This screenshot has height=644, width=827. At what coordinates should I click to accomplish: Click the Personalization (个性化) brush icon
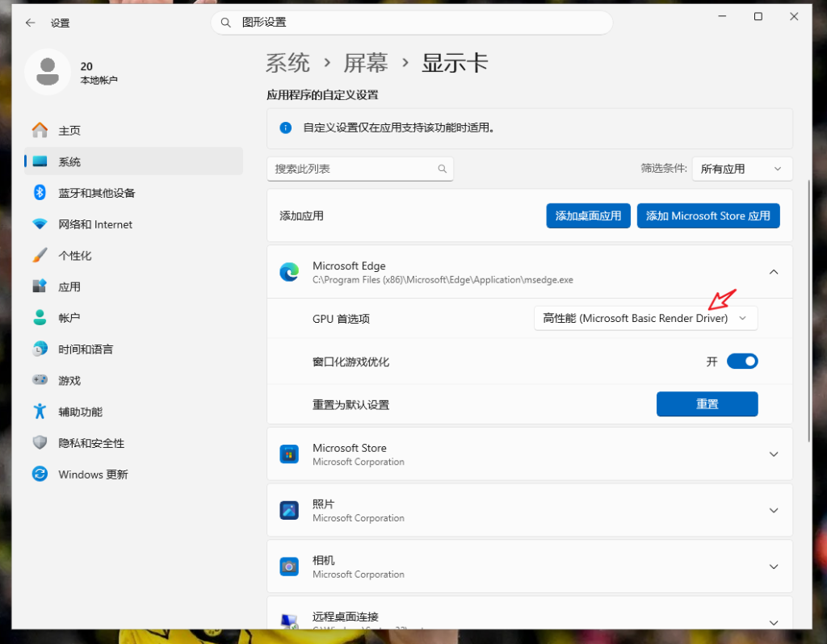click(x=40, y=255)
